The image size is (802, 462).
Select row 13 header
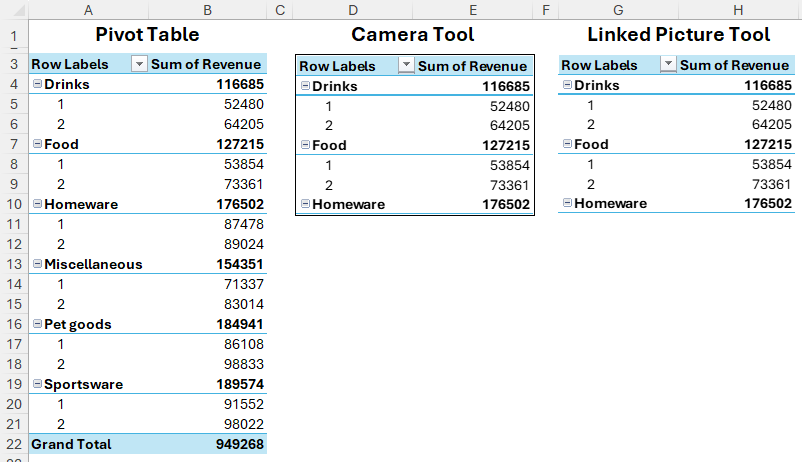tap(14, 264)
